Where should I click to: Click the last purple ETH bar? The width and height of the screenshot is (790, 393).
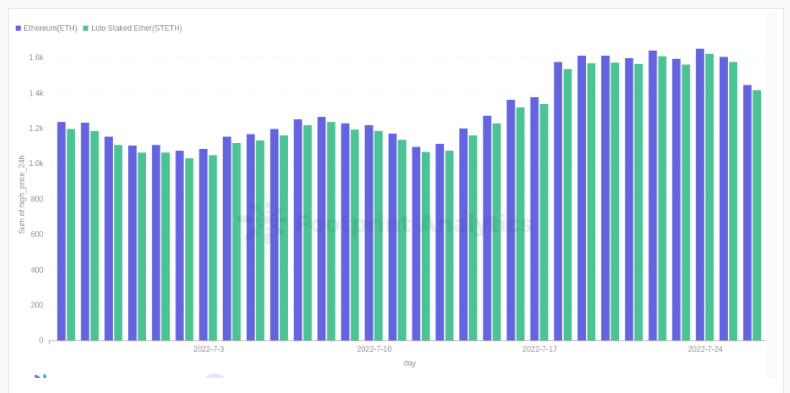[x=747, y=213]
